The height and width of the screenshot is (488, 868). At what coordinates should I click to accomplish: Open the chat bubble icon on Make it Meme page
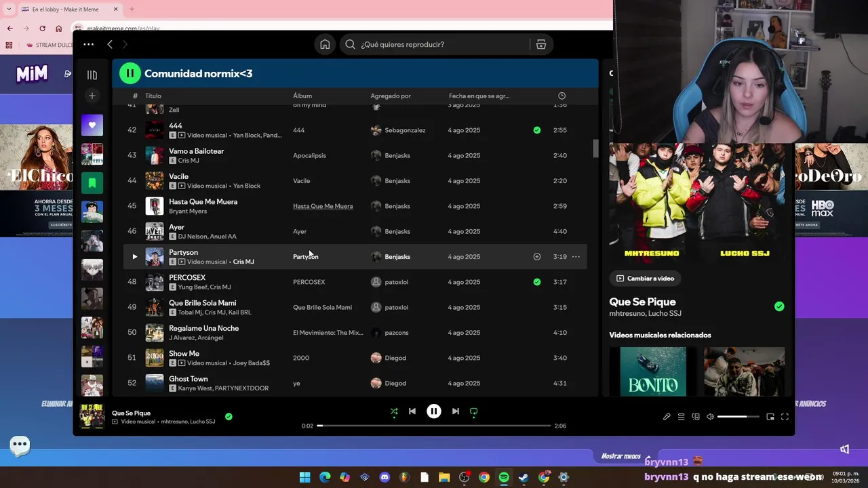20,445
